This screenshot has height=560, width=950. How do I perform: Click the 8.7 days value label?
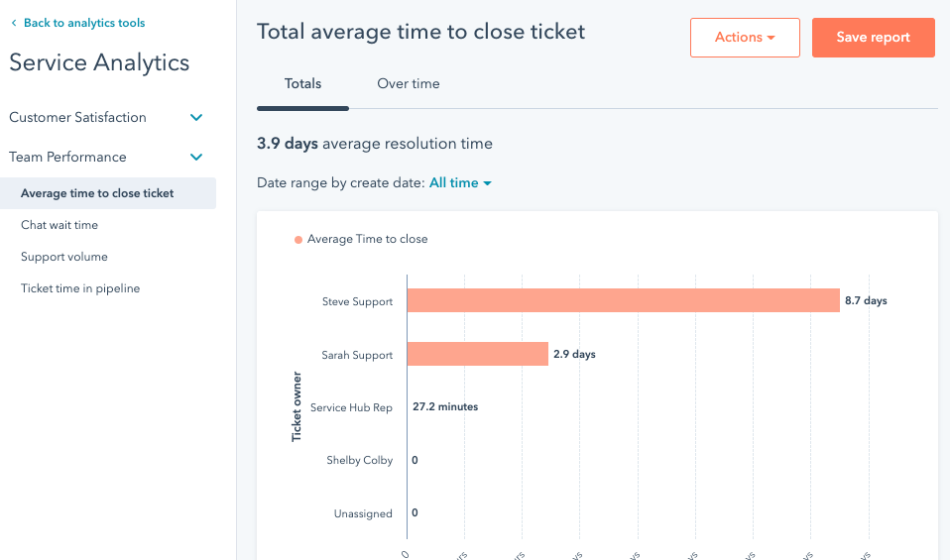866,301
